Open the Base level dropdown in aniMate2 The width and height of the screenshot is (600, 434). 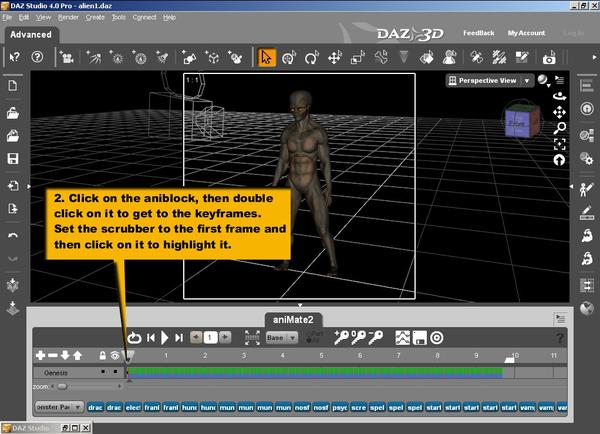pyautogui.click(x=281, y=338)
